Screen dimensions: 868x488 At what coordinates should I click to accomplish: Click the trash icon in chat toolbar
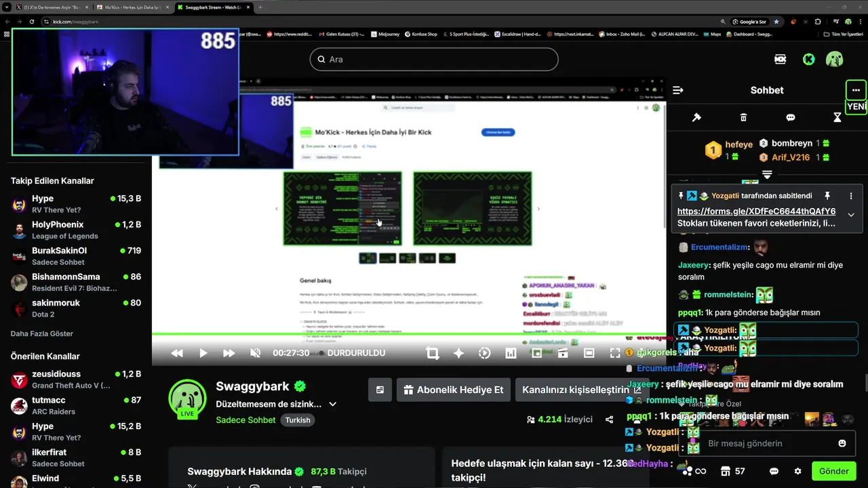pos(743,117)
